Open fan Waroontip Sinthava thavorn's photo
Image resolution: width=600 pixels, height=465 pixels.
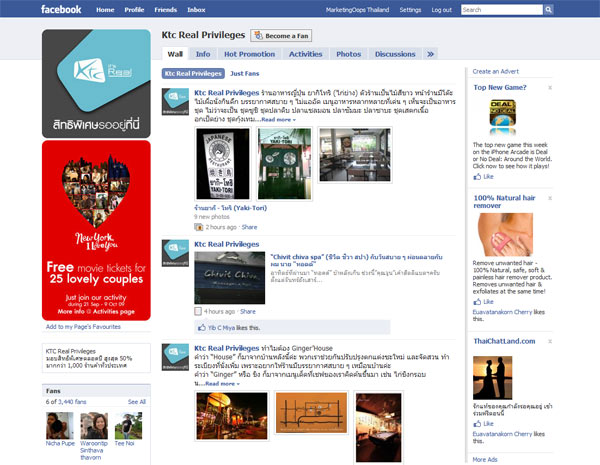click(94, 426)
